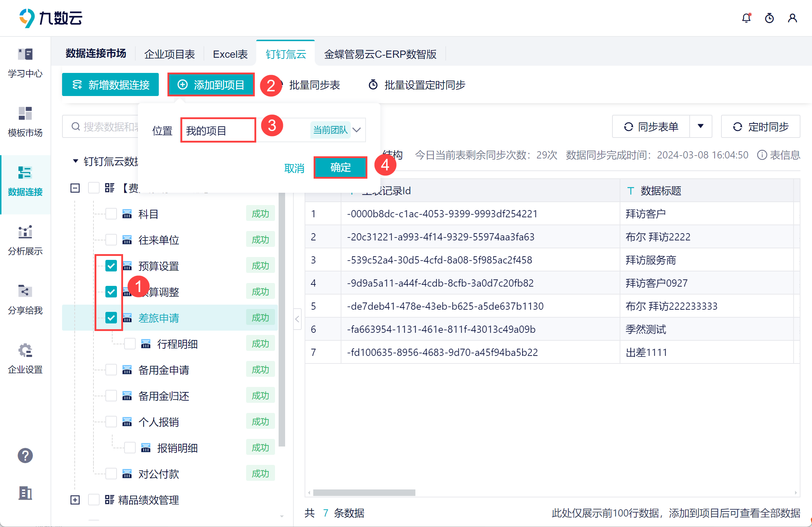Switch to the Excel表 tab
The height and width of the screenshot is (527, 812).
(230, 54)
